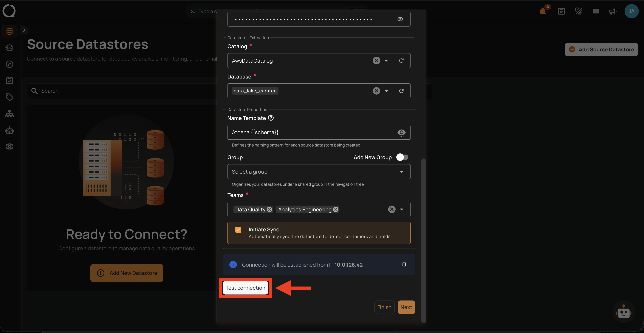Image resolution: width=644 pixels, height=333 pixels.
Task: Remove the Data Quality team chip
Action: pos(269,209)
